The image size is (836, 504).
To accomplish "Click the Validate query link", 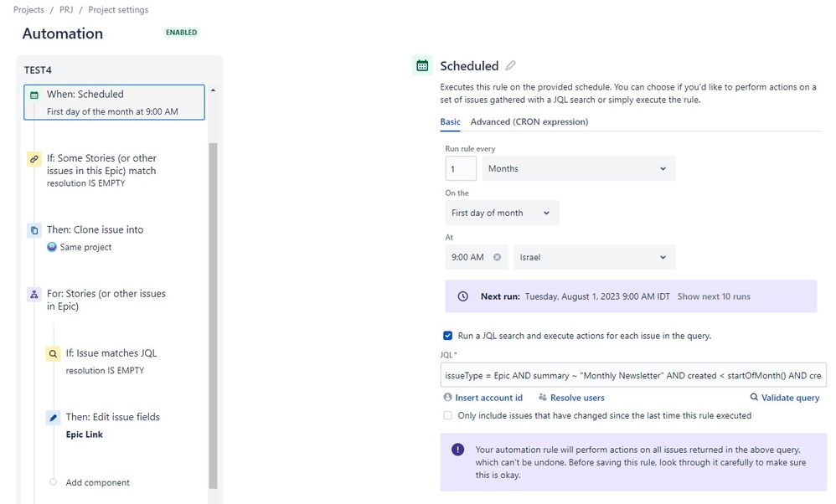I will pyautogui.click(x=789, y=397).
